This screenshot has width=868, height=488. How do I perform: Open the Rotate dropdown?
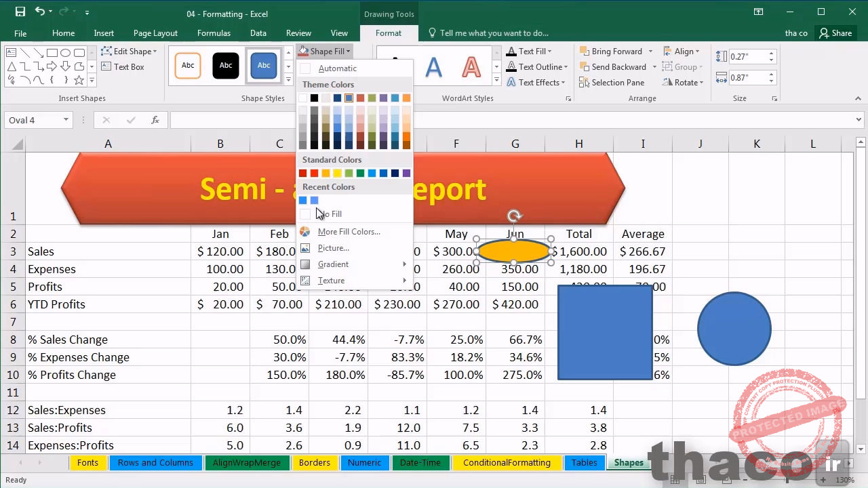click(684, 83)
